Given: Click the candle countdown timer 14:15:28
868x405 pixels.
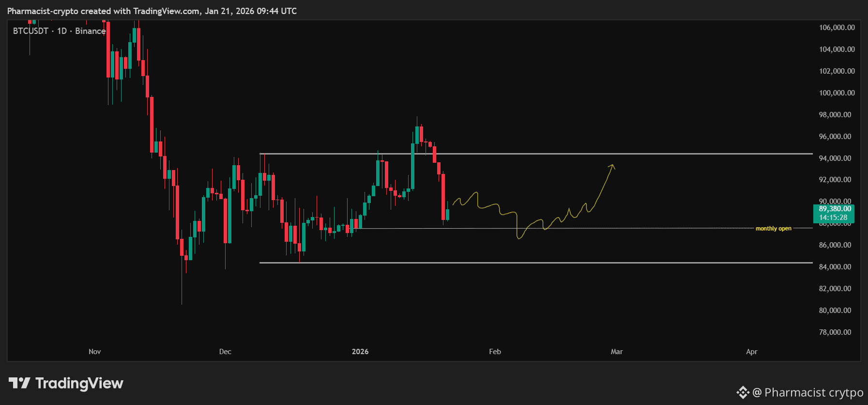Looking at the screenshot, I should (x=833, y=218).
